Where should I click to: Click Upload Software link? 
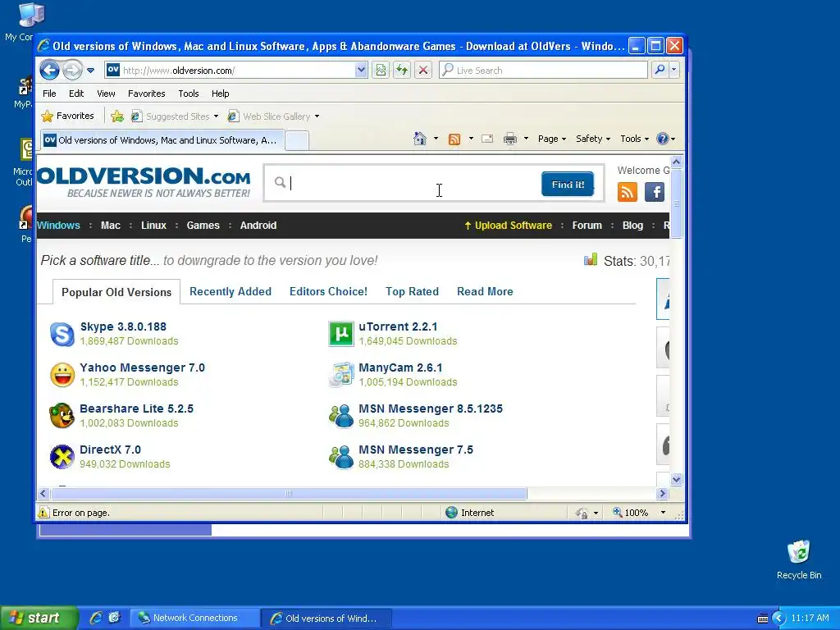point(509,226)
